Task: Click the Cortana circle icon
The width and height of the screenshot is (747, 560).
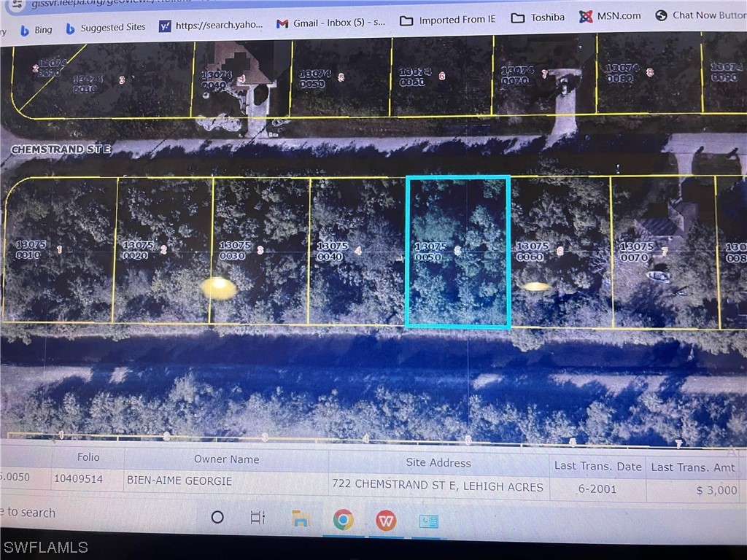Action: 217,517
